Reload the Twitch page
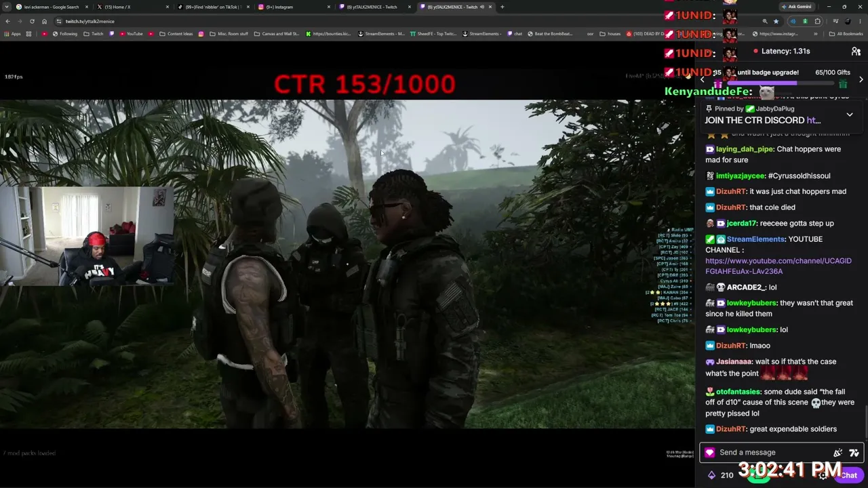The image size is (868, 488). (x=32, y=21)
